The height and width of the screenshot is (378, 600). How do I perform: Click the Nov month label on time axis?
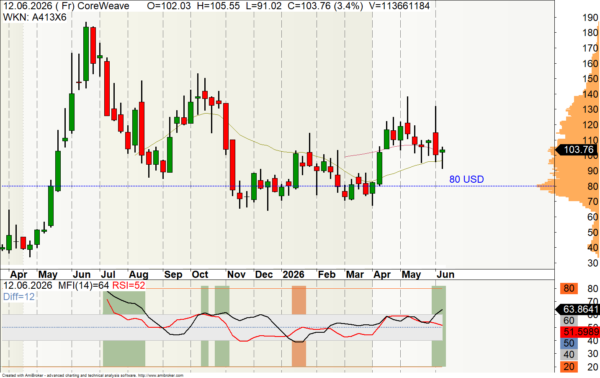click(236, 275)
